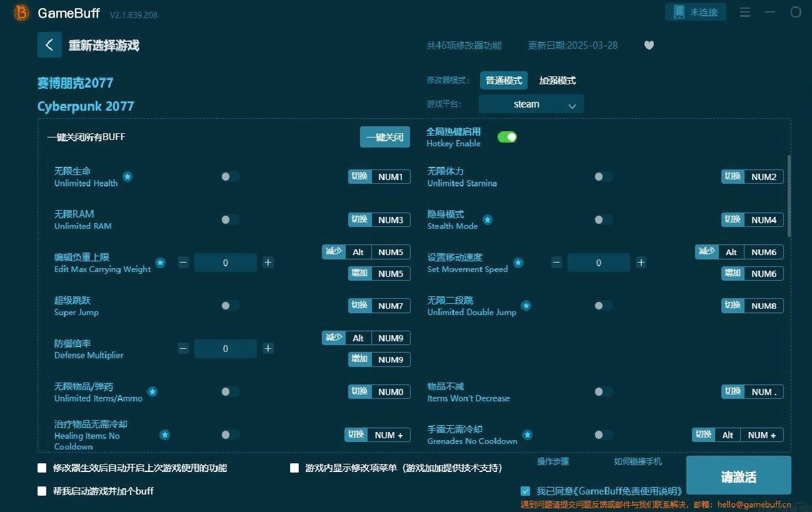Click 切换 NUM4 hotkey for Stealth Mode

click(753, 219)
